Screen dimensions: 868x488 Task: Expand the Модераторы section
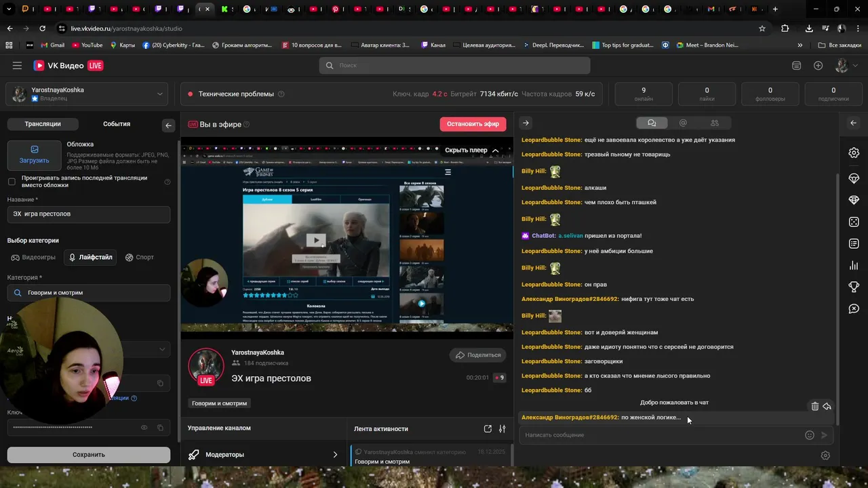tap(263, 455)
